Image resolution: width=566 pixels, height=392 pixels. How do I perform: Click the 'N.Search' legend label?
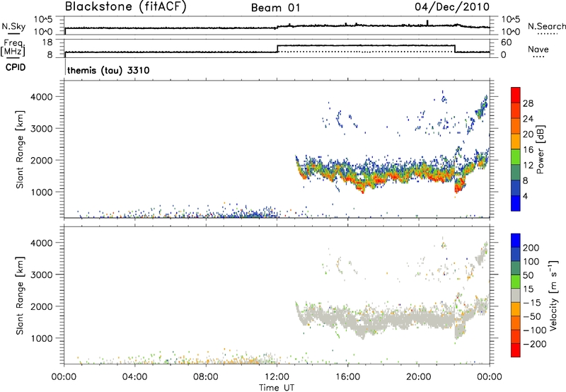(546, 26)
